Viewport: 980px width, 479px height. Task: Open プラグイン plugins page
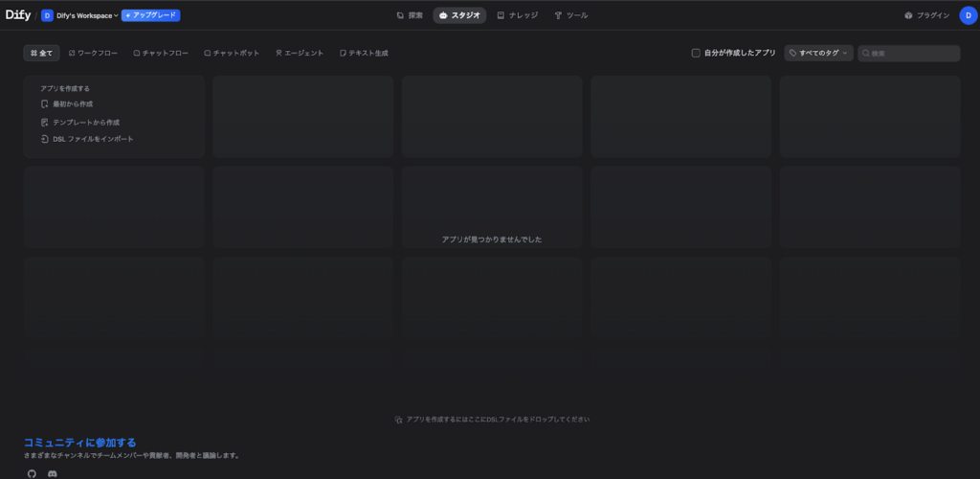(x=926, y=15)
